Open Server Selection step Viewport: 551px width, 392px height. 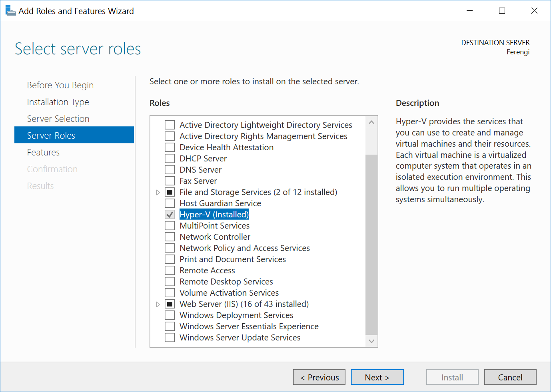click(58, 119)
